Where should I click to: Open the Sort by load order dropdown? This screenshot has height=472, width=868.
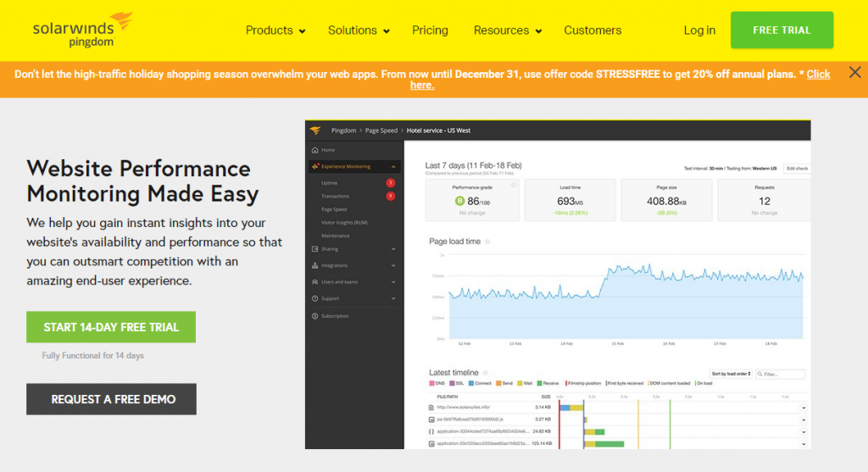point(731,374)
